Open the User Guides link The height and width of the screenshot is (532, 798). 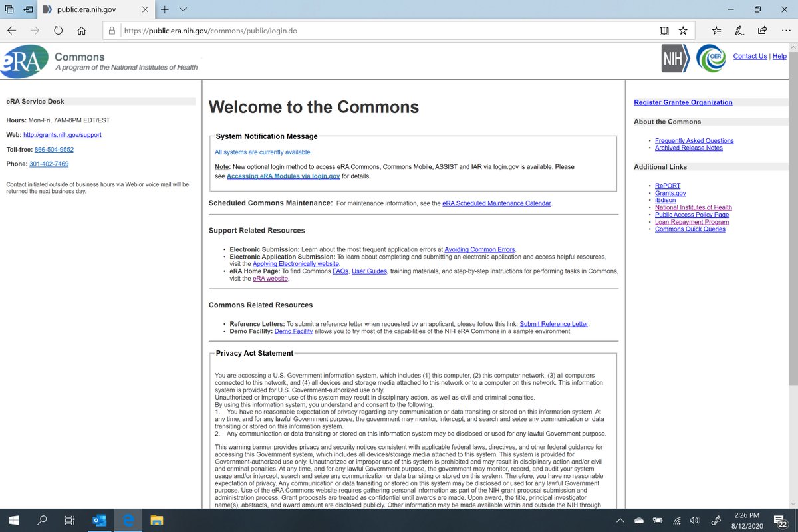coord(369,271)
